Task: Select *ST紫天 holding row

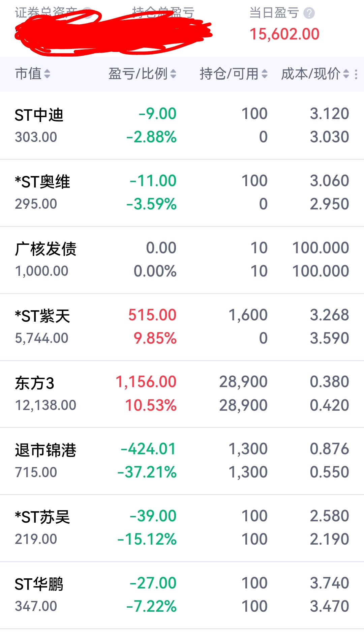Action: tap(182, 327)
